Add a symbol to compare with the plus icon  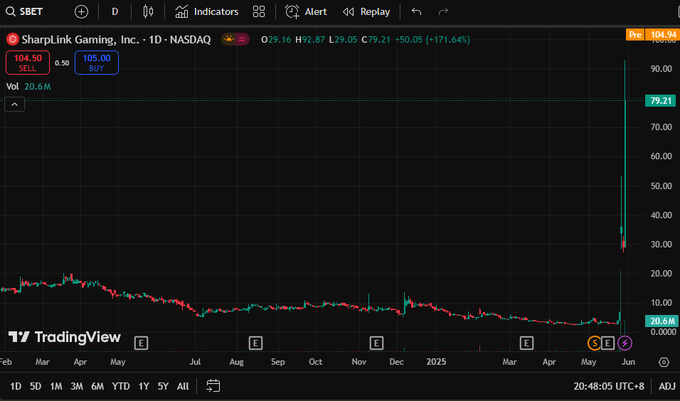coord(81,12)
